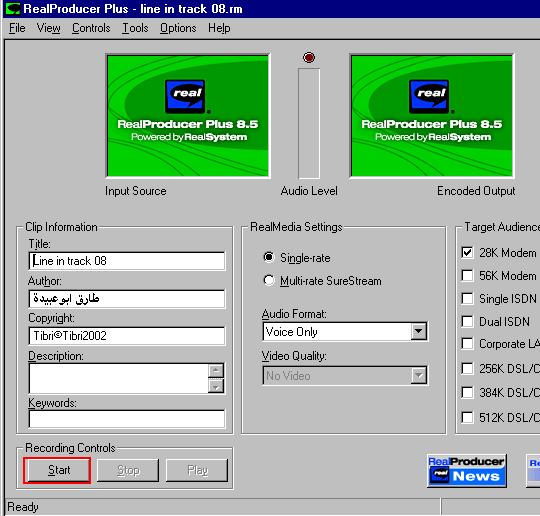Uncheck the 28K Modem checkbox

click(x=467, y=252)
